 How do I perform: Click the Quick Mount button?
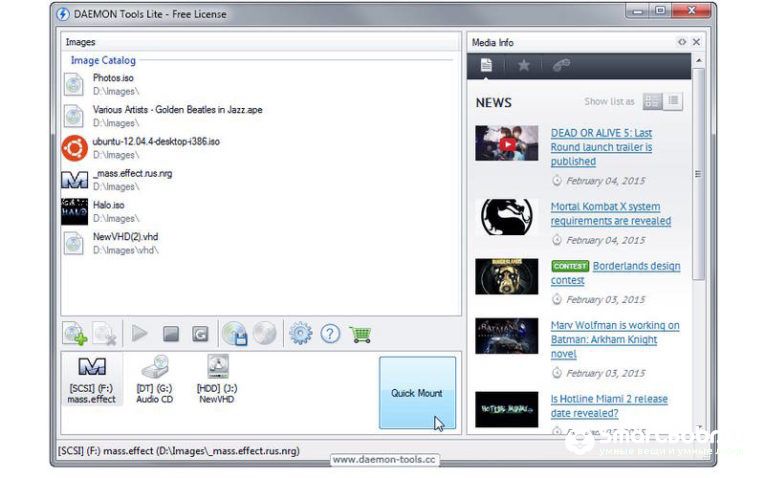417,393
